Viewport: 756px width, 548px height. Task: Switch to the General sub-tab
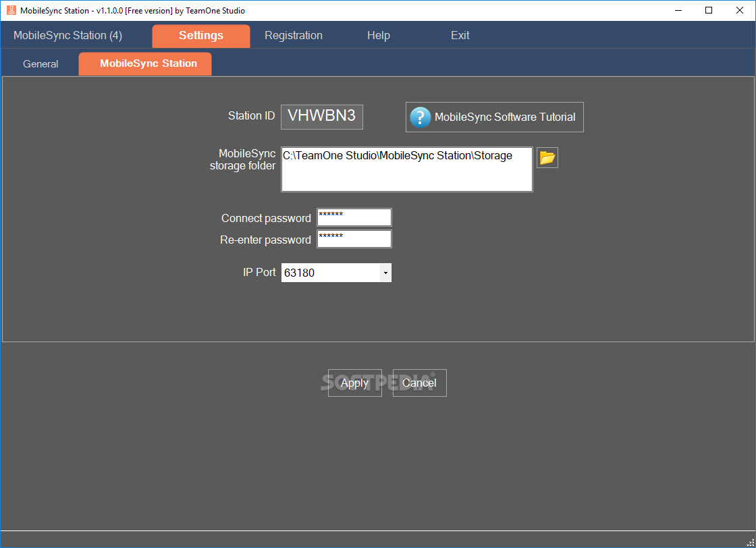pos(40,64)
